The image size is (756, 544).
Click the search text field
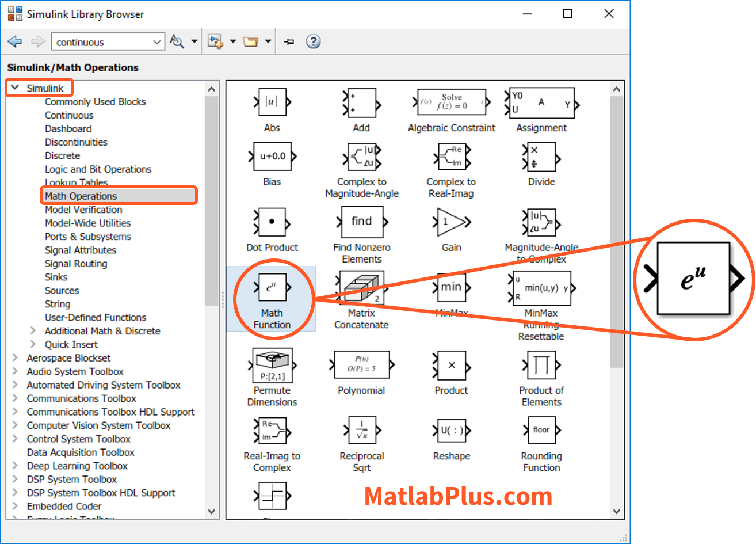click(101, 42)
